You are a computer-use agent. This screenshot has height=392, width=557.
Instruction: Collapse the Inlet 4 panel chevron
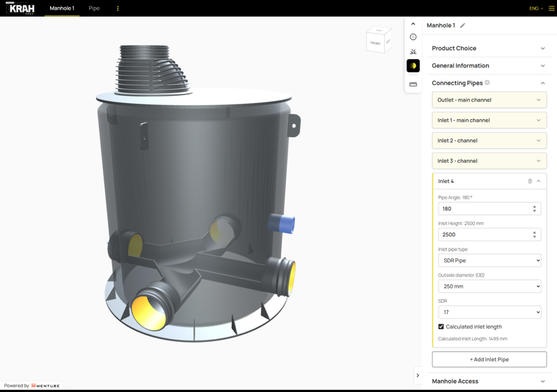tap(538, 181)
